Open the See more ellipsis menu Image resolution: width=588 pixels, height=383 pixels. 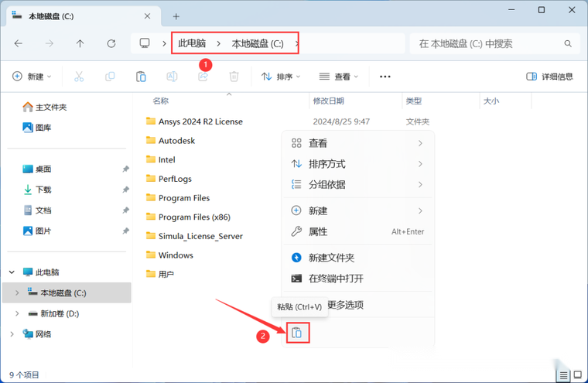click(x=385, y=77)
